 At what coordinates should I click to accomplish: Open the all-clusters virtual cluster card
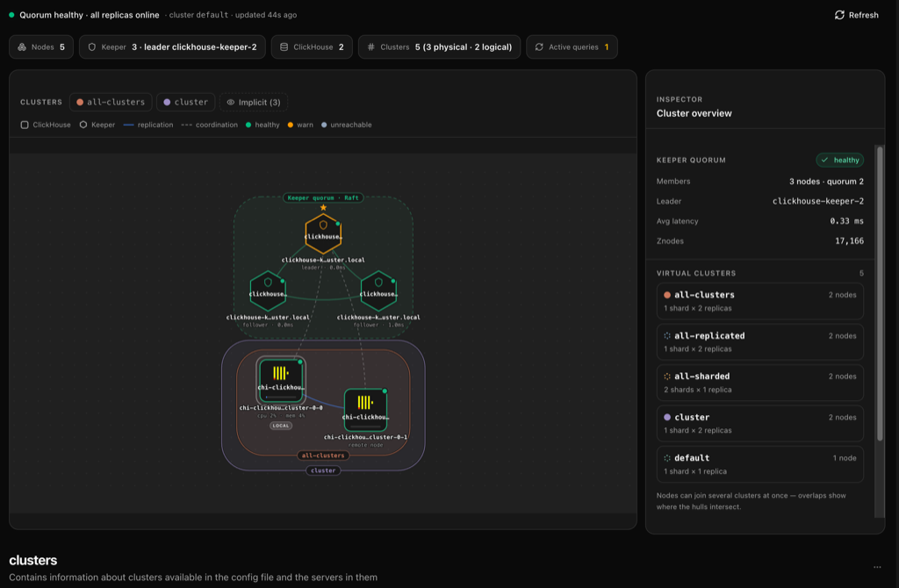[x=759, y=301]
